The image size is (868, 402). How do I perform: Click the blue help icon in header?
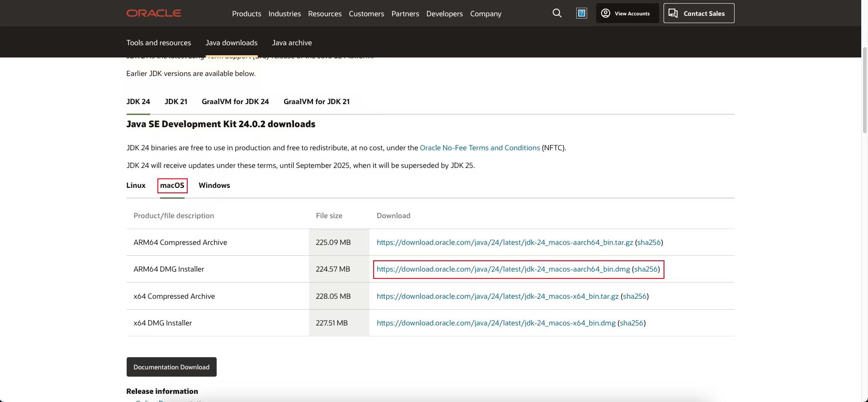coord(581,13)
